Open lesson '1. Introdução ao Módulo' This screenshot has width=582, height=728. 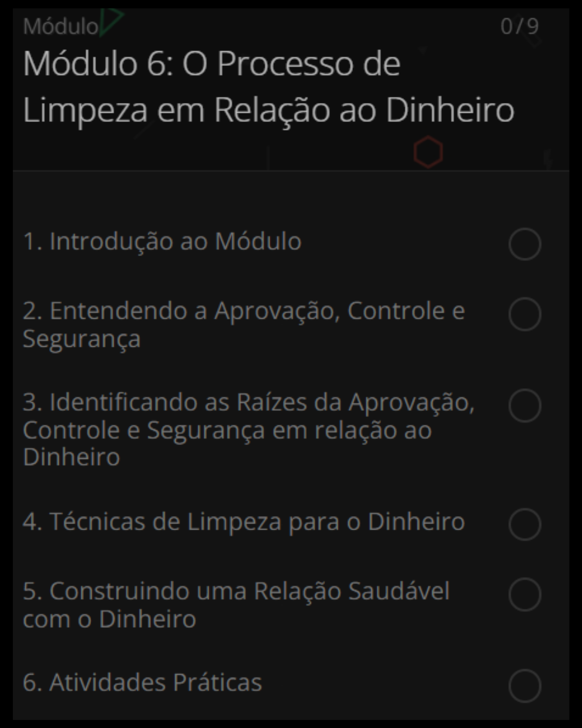coord(162,241)
